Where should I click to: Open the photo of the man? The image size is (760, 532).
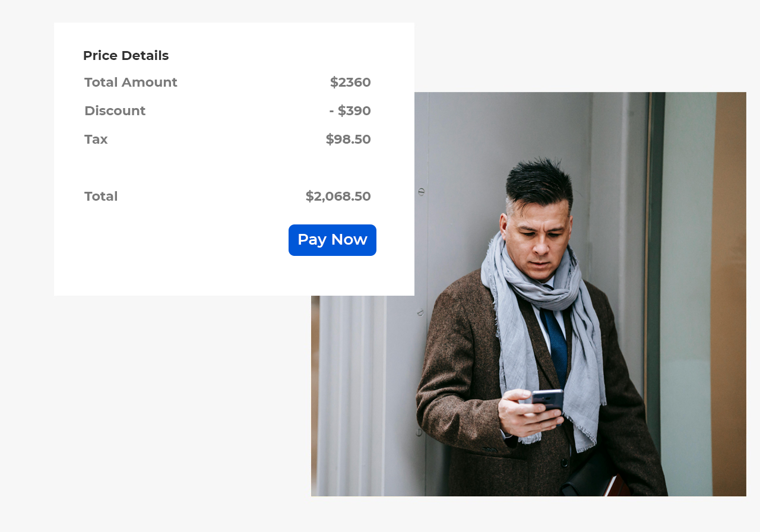(528, 294)
